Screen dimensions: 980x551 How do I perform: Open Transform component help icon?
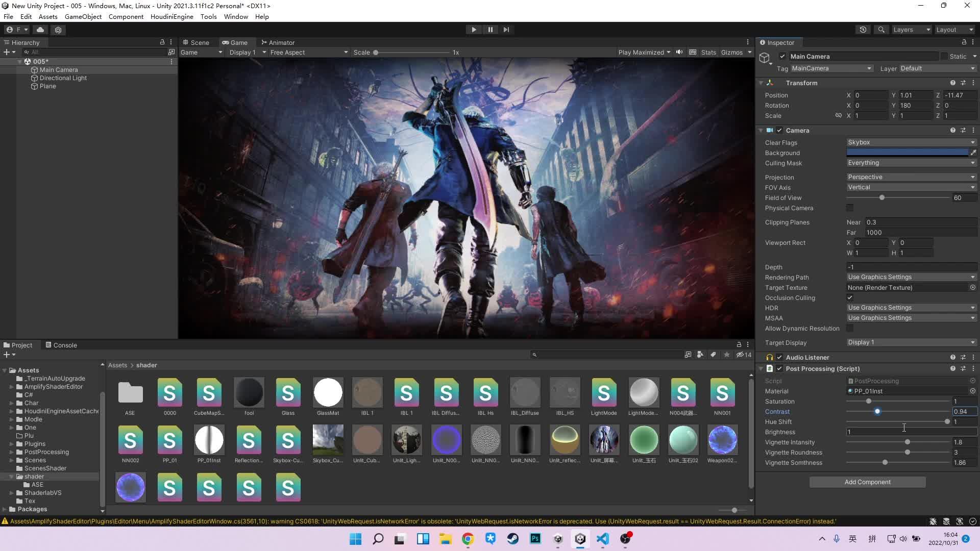pos(952,83)
